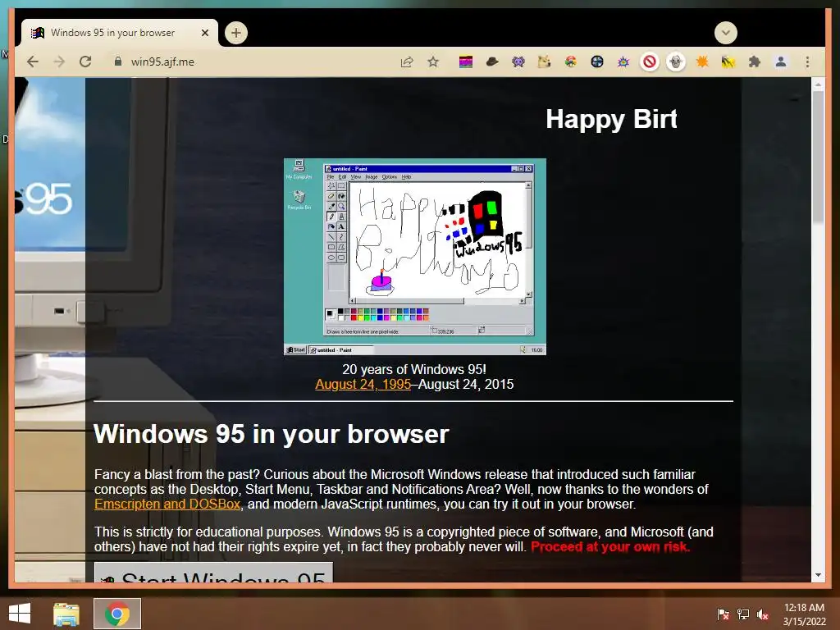
Task: Go back to the previous page
Action: [x=33, y=62]
